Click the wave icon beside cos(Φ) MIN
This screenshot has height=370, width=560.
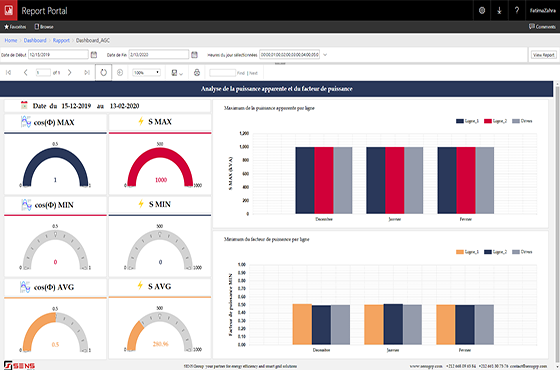(26, 204)
